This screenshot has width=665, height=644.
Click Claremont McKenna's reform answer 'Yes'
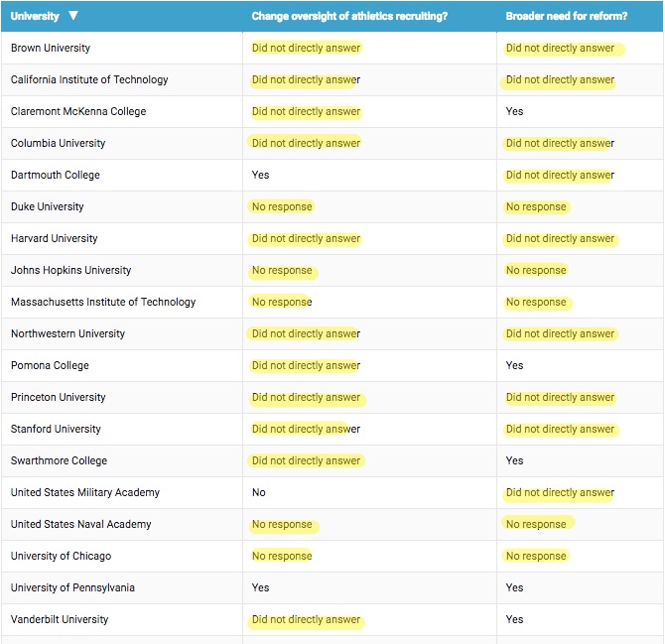click(514, 111)
